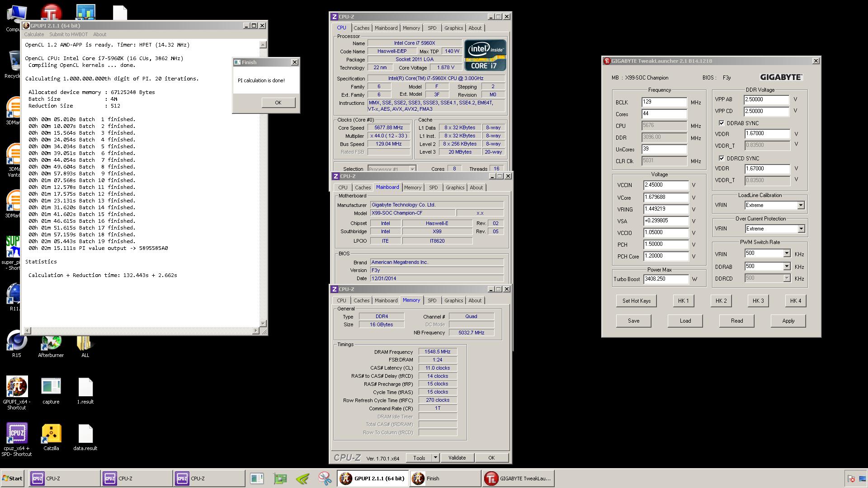Click VPP AB voltage input field
868x488 pixels.
767,99
